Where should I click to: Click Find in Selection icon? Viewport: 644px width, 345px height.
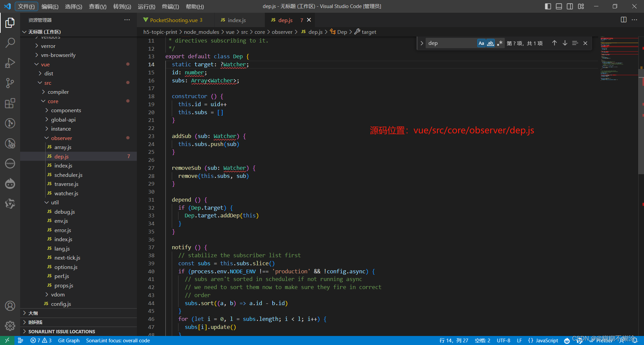click(575, 43)
